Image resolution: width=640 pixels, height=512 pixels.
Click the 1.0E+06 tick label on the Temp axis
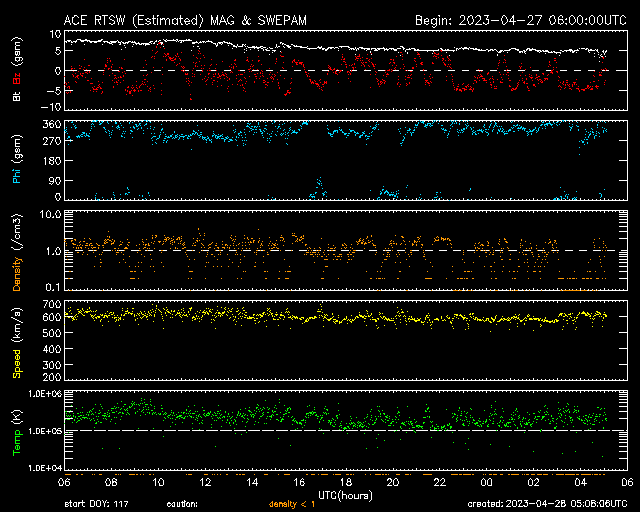40,394
